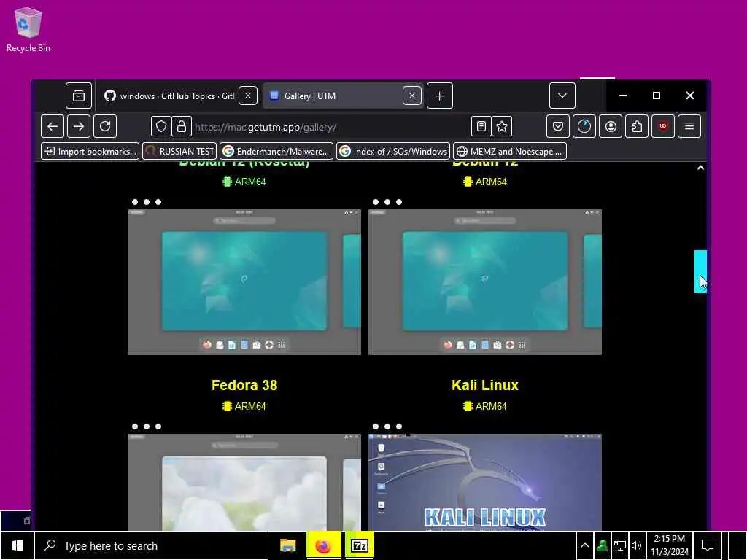This screenshot has height=560, width=747.
Task: Open 7-Zip from the taskbar
Action: pyautogui.click(x=359, y=545)
